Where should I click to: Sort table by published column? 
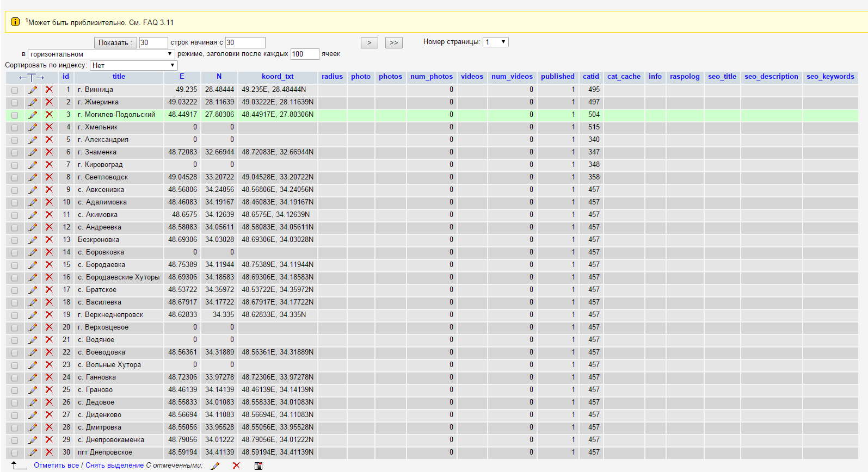[x=558, y=77]
